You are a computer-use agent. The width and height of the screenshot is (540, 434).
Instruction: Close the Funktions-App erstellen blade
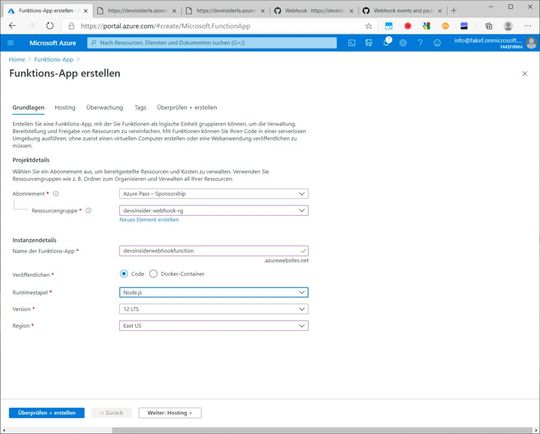[x=525, y=74]
